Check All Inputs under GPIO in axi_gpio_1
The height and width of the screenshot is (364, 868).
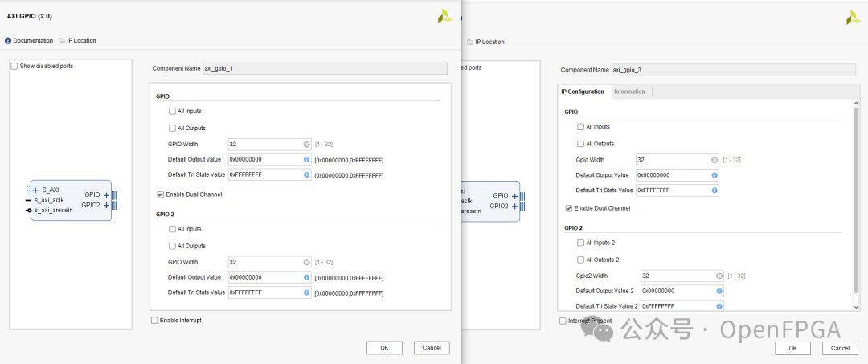tap(173, 111)
